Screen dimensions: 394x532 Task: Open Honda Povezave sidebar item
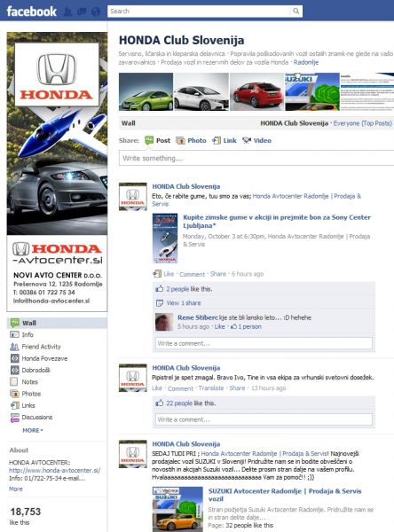pyautogui.click(x=44, y=358)
